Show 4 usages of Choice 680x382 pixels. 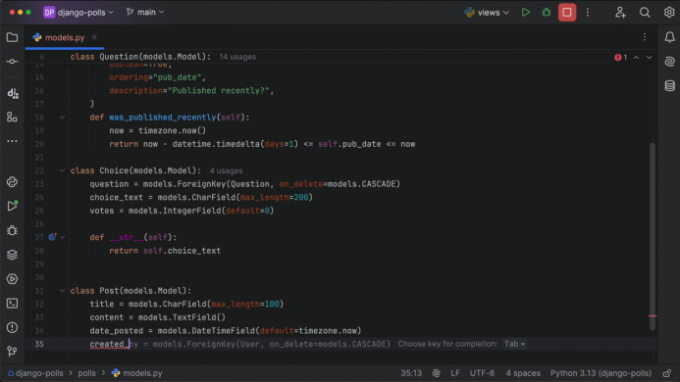click(226, 171)
